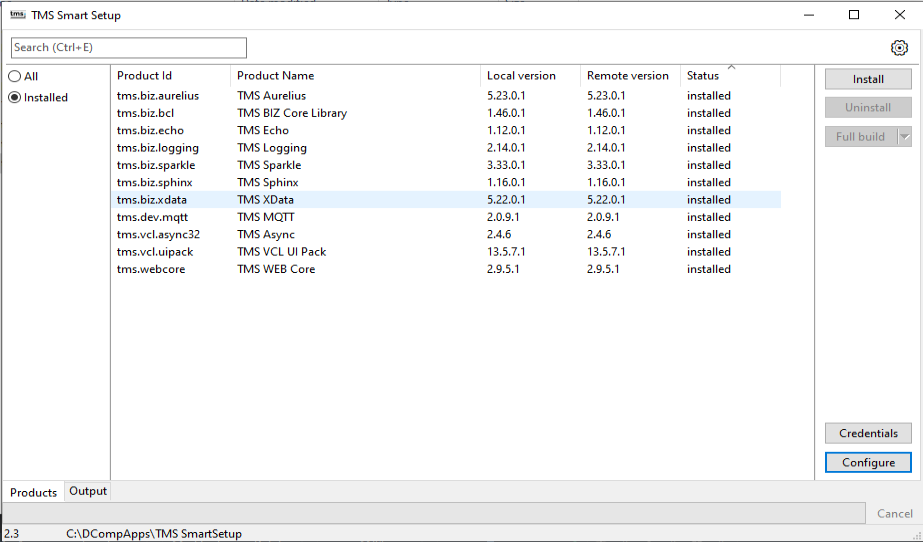The height and width of the screenshot is (542, 923).
Task: Sort by the Remote version column
Action: 627,76
